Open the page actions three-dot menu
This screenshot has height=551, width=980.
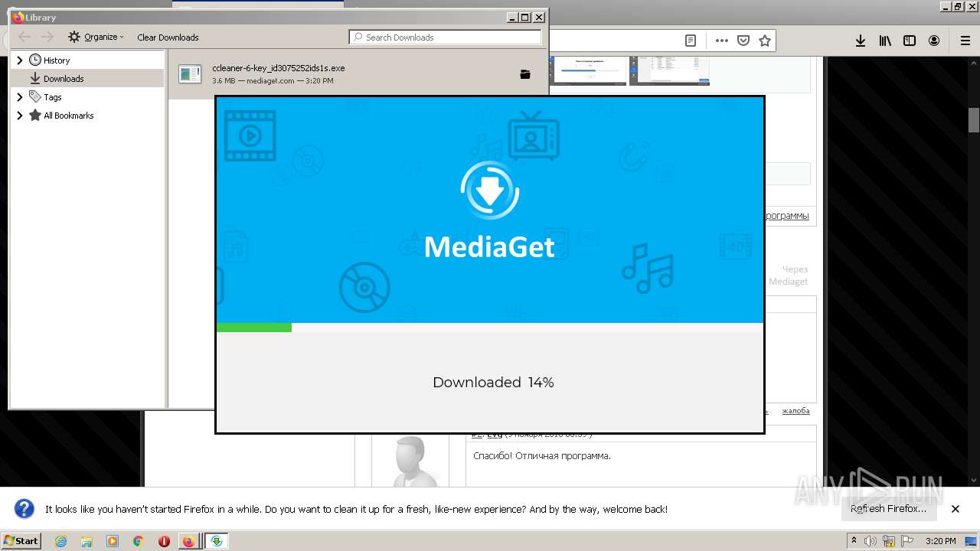pyautogui.click(x=722, y=41)
